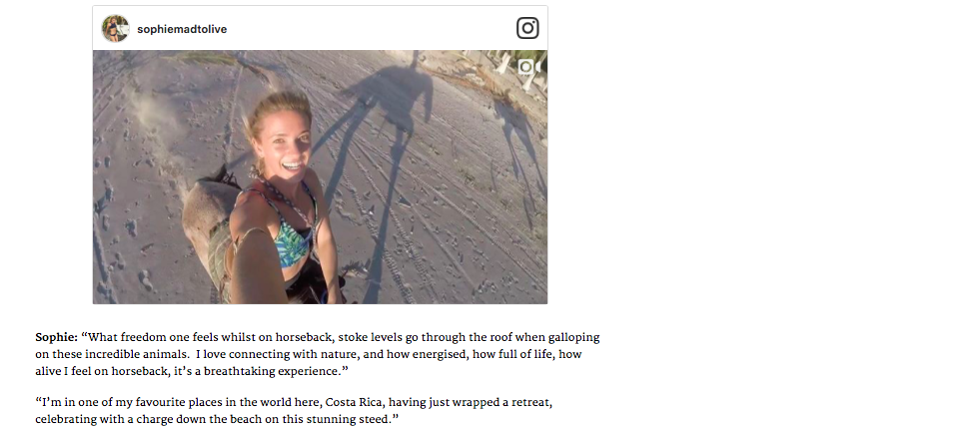
Task: Select the bold "Sophie:" label
Action: (x=56, y=337)
